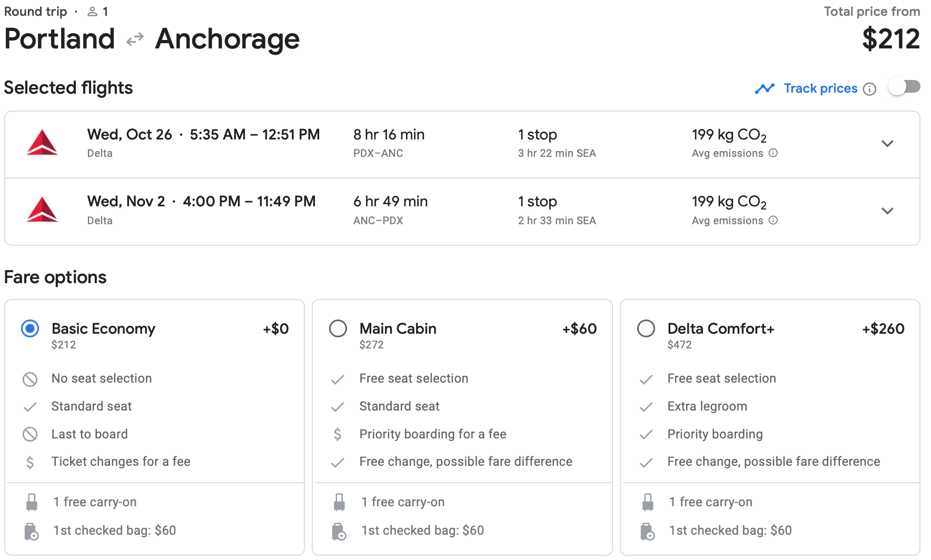
Task: Click the Track prices trend graph icon
Action: pos(764,88)
